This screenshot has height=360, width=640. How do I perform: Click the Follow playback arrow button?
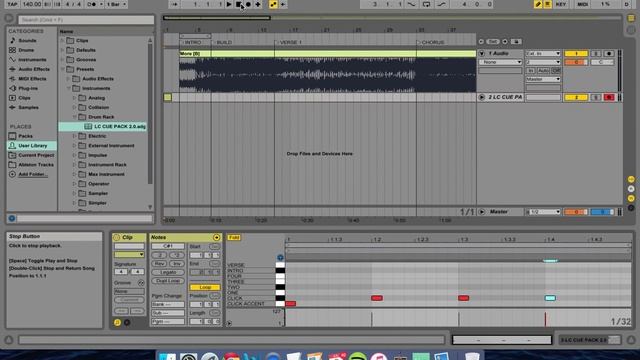point(174,4)
